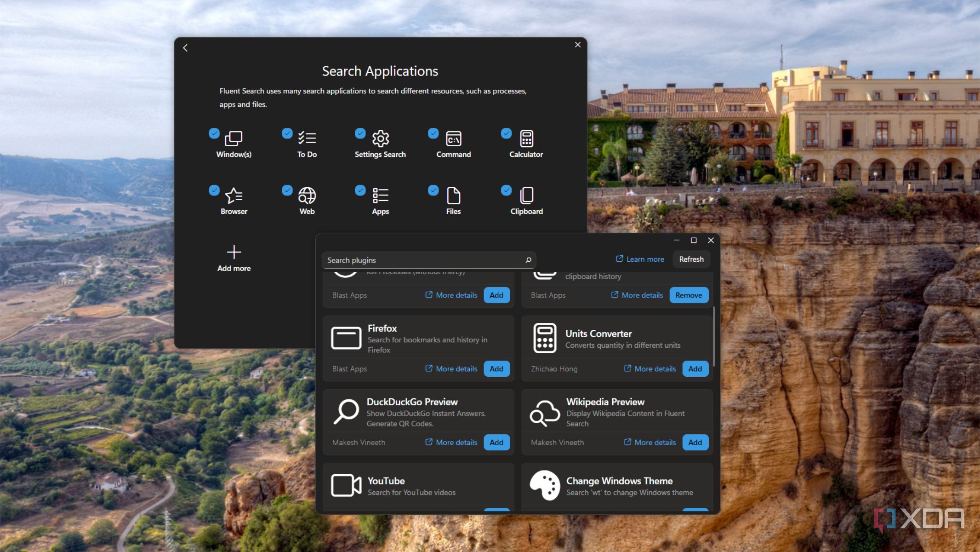980x552 pixels.
Task: Go back using the left chevron arrow
Action: click(x=185, y=48)
